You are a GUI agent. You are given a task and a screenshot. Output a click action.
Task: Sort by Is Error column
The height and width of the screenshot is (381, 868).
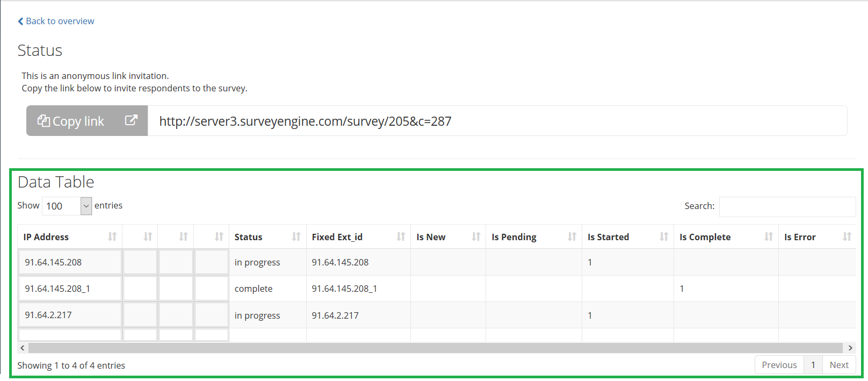click(x=816, y=237)
